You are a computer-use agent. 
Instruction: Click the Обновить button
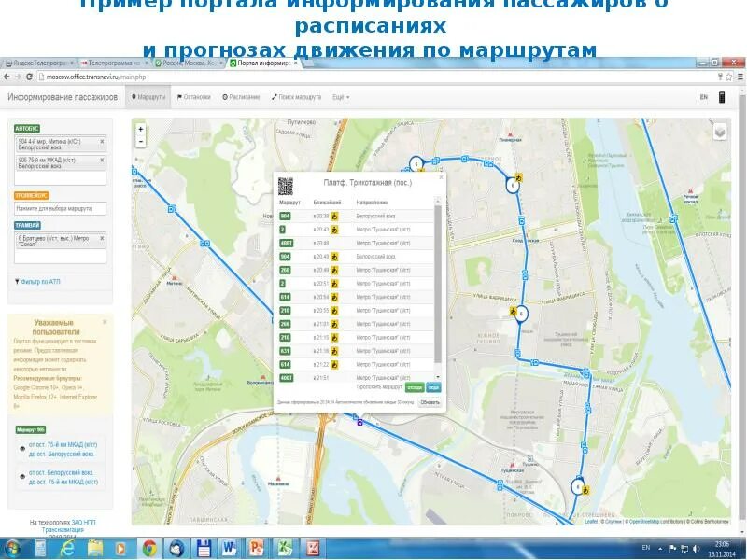[430, 403]
